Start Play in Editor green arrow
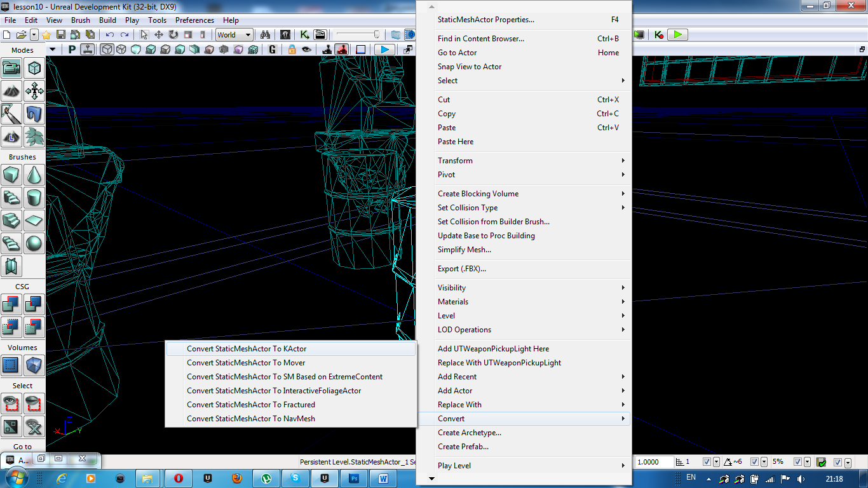 (678, 34)
